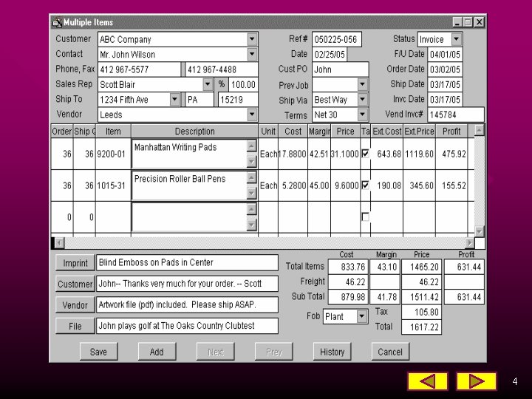
Task: Open the Status dropdown showing Invoice
Action: coord(457,39)
